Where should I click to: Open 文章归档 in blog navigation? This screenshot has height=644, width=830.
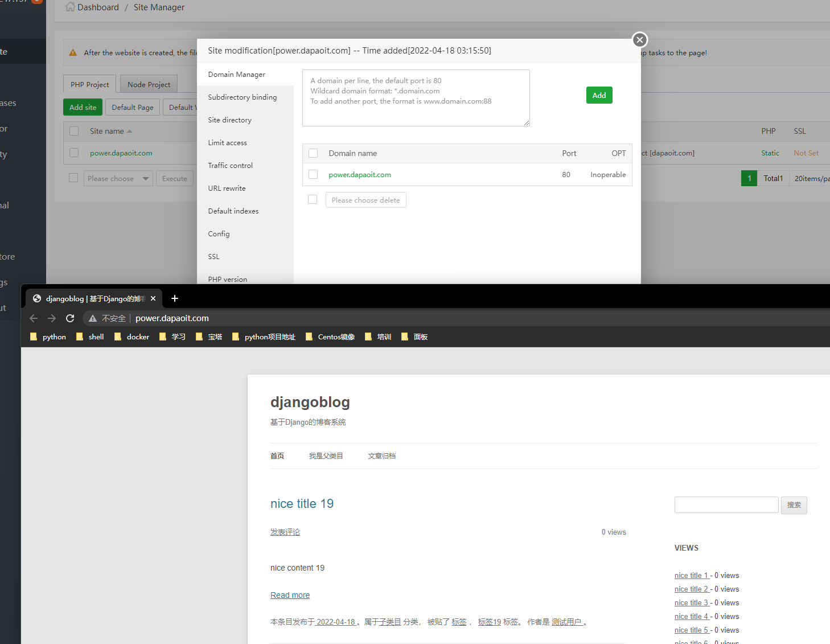[382, 456]
